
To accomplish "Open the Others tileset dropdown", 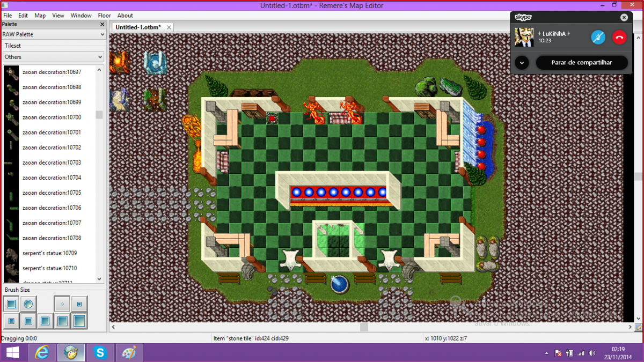I will pyautogui.click(x=53, y=57).
